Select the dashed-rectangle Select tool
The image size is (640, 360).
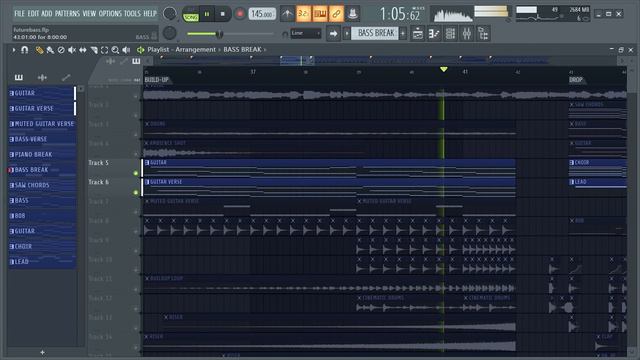coord(104,50)
